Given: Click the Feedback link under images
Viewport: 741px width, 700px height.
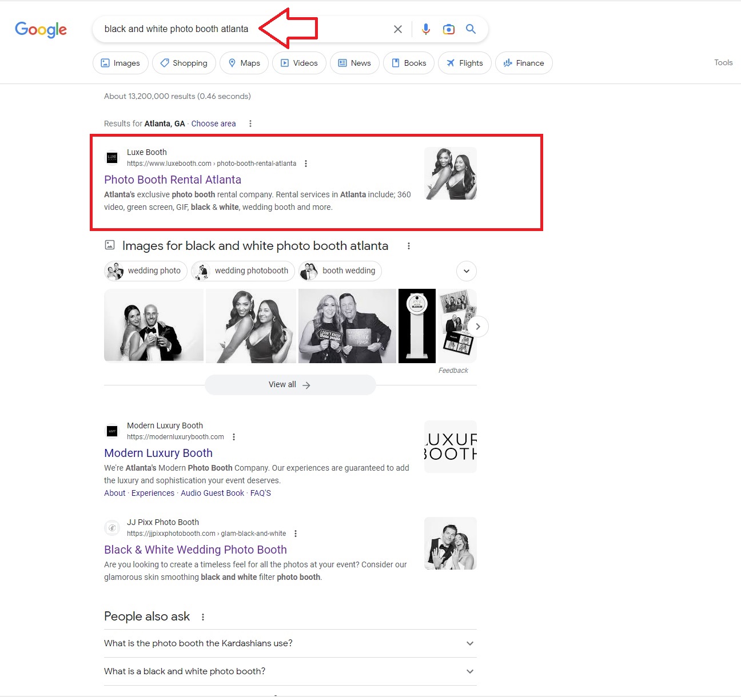Looking at the screenshot, I should 453,371.
